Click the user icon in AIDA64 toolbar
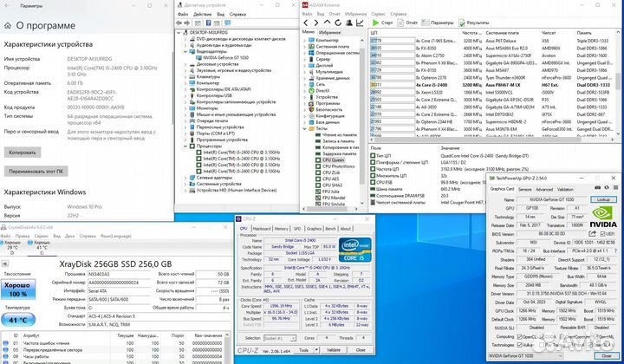 349,23
